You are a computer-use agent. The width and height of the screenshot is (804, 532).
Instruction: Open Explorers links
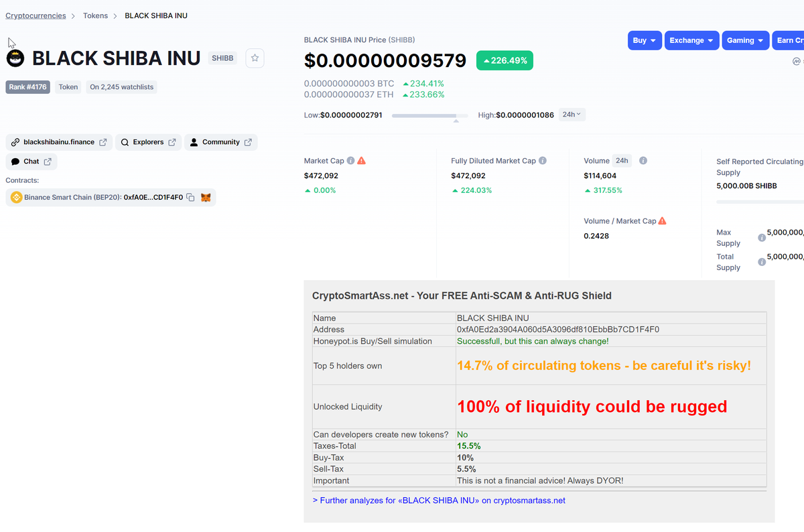pyautogui.click(x=148, y=142)
